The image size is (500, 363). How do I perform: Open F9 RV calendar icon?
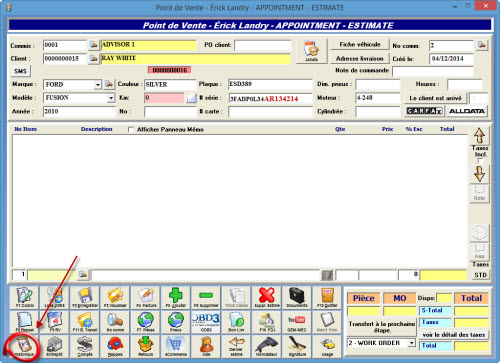[55, 322]
